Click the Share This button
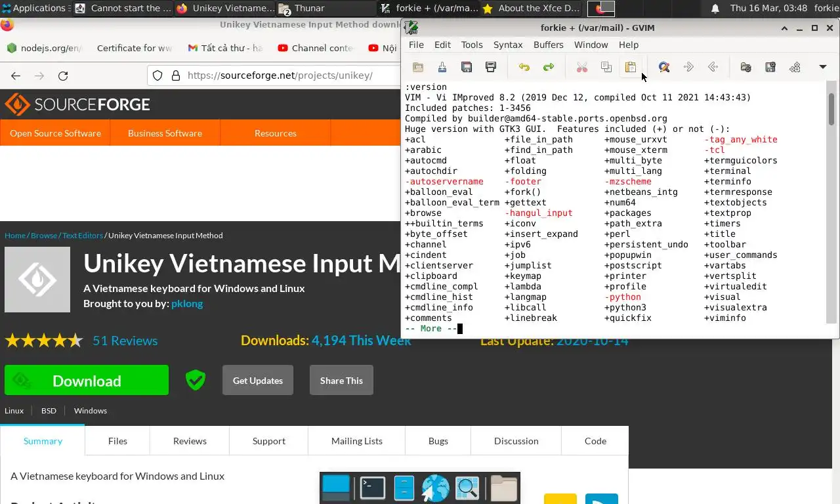The width and height of the screenshot is (840, 504). [x=341, y=381]
